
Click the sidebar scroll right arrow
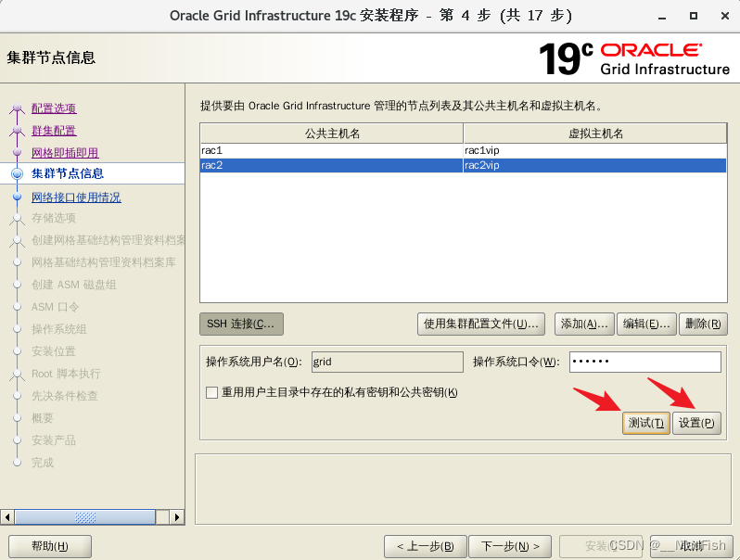pyautogui.click(x=176, y=517)
